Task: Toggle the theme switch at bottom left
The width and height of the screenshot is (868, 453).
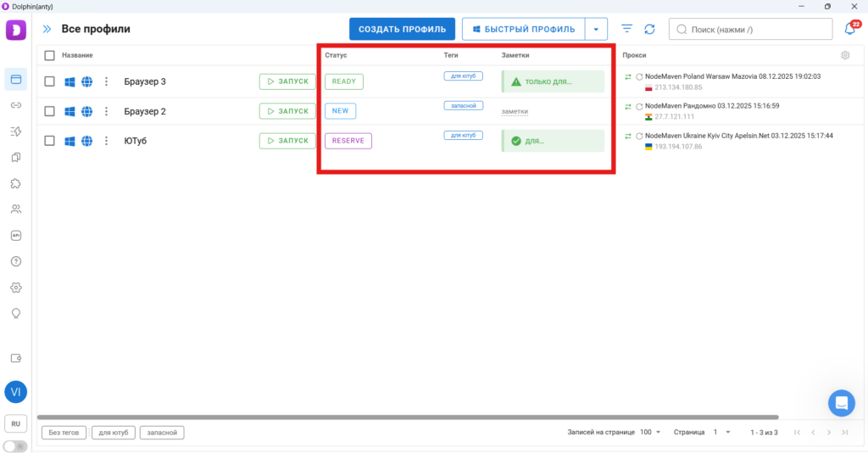Action: [x=15, y=446]
